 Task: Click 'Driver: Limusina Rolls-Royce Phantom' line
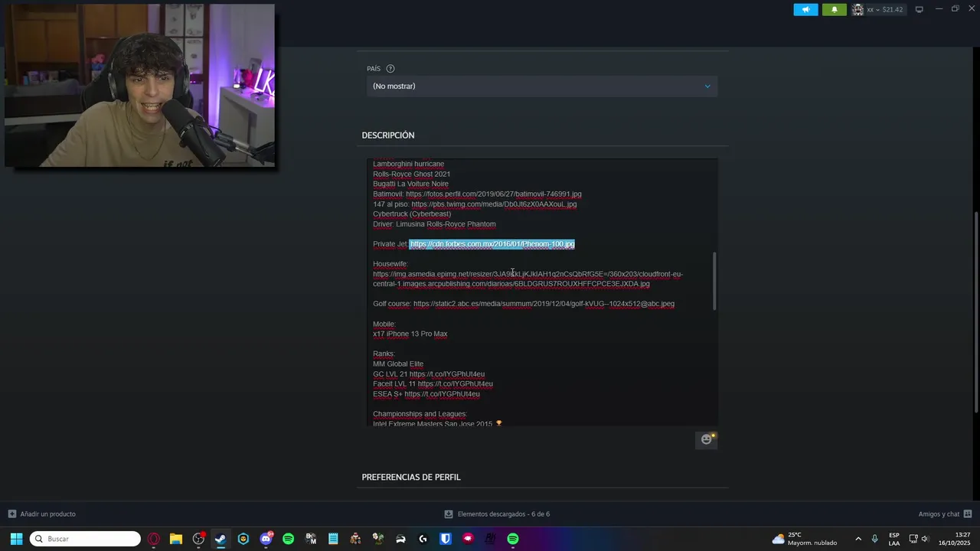coord(434,224)
